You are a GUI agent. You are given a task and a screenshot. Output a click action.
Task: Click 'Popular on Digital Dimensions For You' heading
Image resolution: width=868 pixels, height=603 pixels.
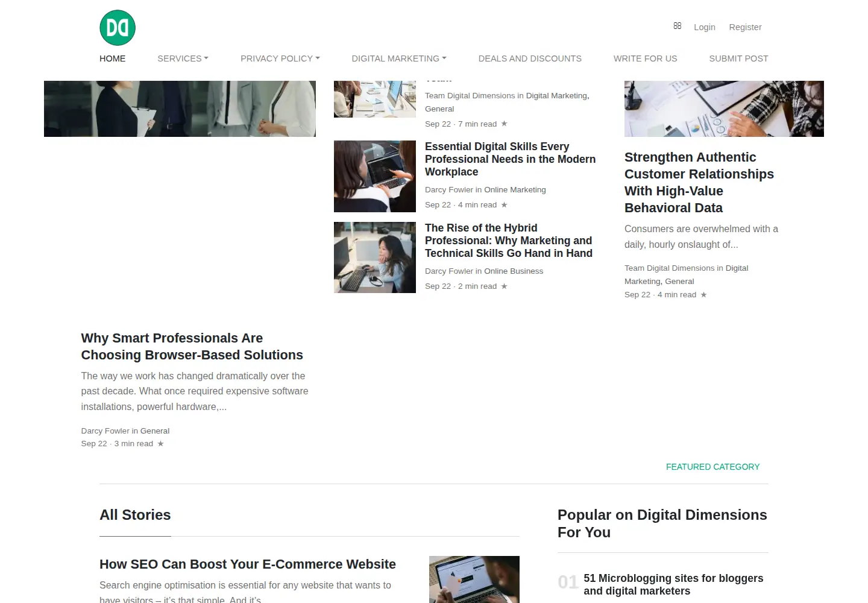662,523
